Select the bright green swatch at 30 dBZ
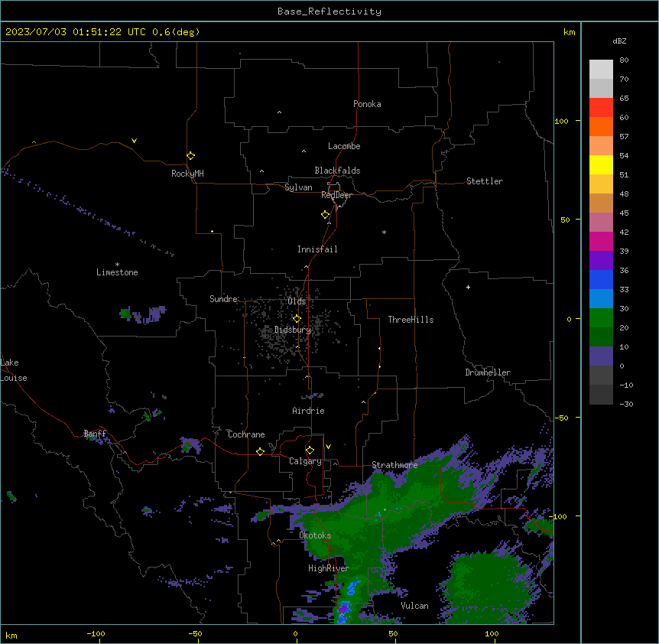 pos(601,318)
